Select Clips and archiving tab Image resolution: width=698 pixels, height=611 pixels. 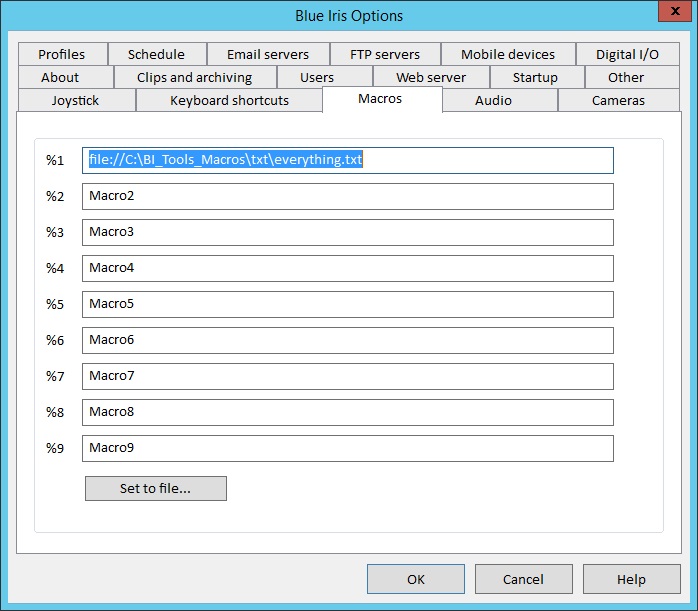(x=195, y=77)
